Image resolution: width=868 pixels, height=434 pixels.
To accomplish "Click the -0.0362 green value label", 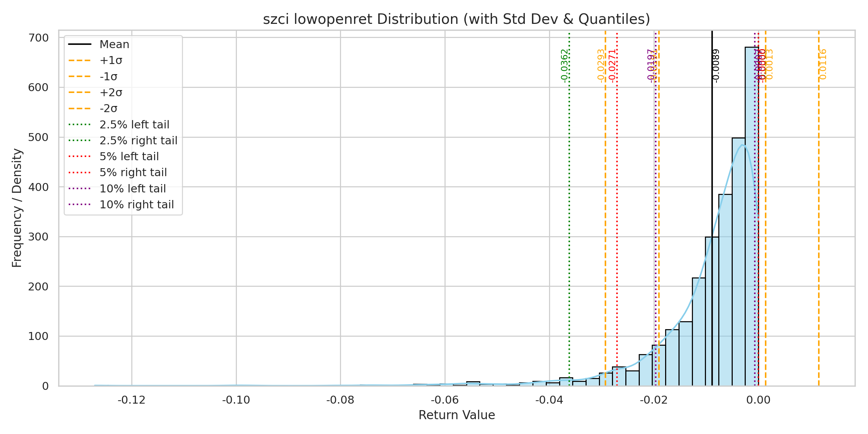I will (x=565, y=66).
